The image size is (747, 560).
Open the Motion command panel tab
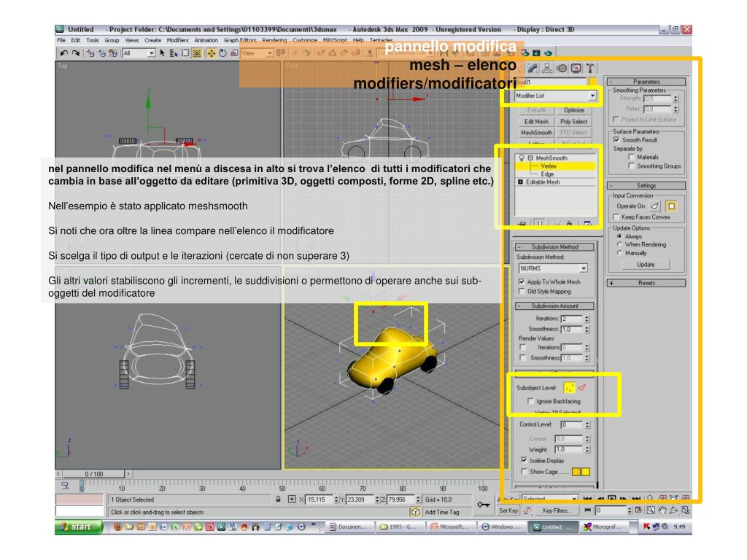click(562, 69)
